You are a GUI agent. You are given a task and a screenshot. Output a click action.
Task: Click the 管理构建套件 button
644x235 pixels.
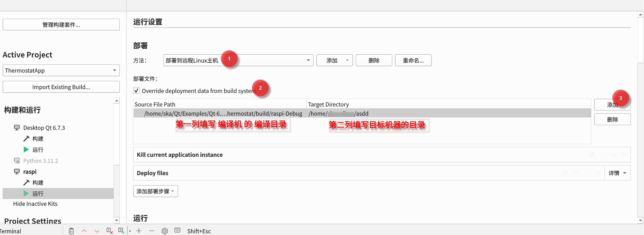click(61, 25)
